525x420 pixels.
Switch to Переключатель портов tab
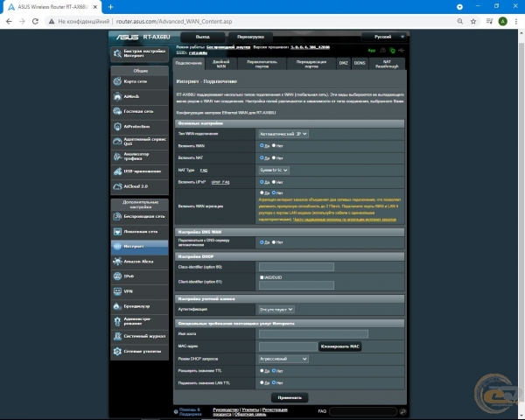pyautogui.click(x=262, y=64)
